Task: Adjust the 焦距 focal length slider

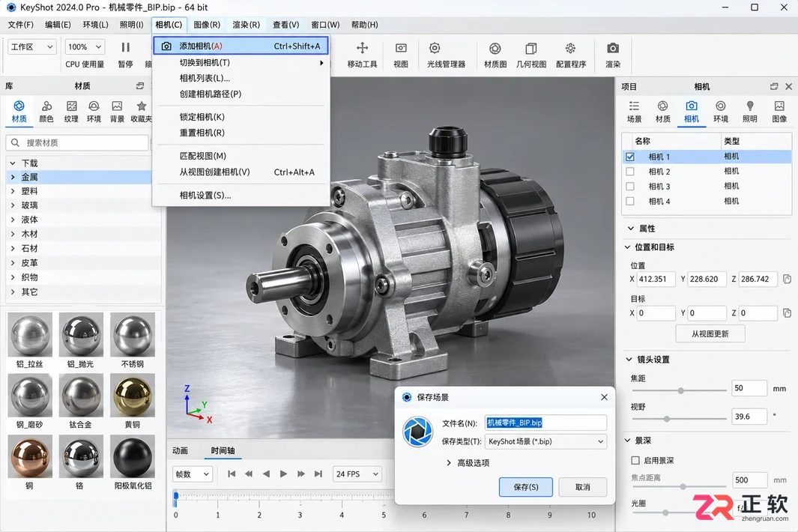Action: pos(680,390)
